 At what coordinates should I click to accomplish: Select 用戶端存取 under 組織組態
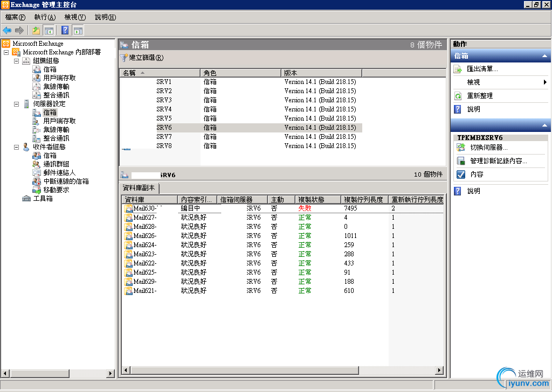[x=59, y=78]
